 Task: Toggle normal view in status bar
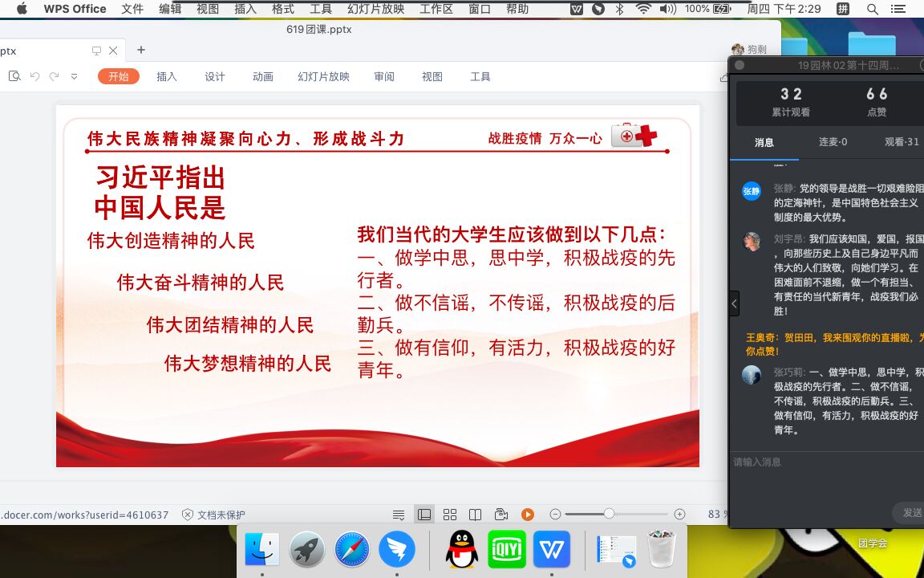(x=424, y=515)
